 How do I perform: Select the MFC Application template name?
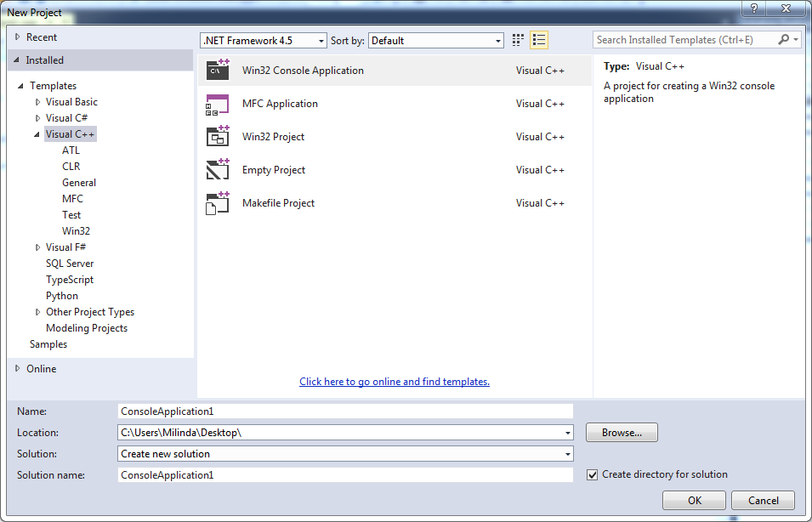click(280, 104)
